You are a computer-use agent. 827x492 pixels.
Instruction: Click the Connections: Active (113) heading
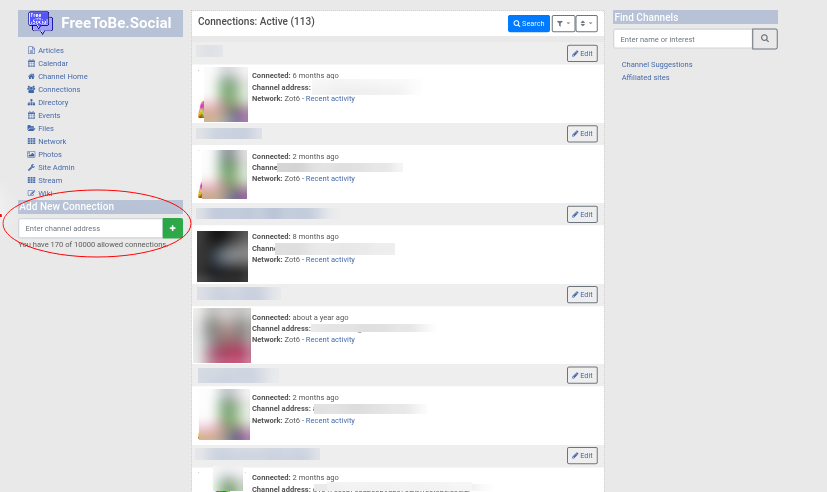(256, 22)
